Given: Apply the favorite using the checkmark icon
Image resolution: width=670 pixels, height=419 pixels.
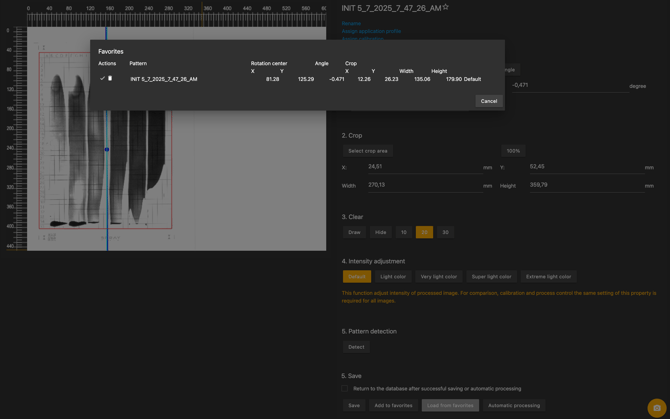Looking at the screenshot, I should (102, 79).
